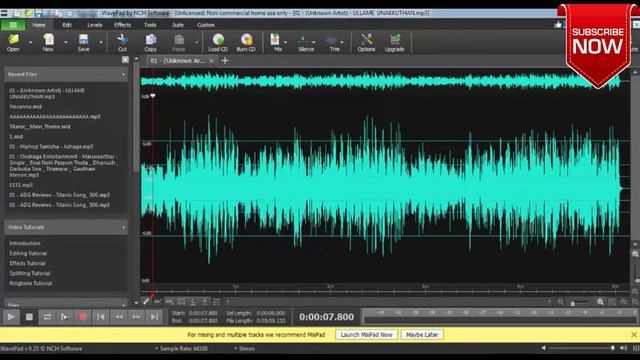
Task: Stop playback with the Stop button
Action: click(29, 317)
